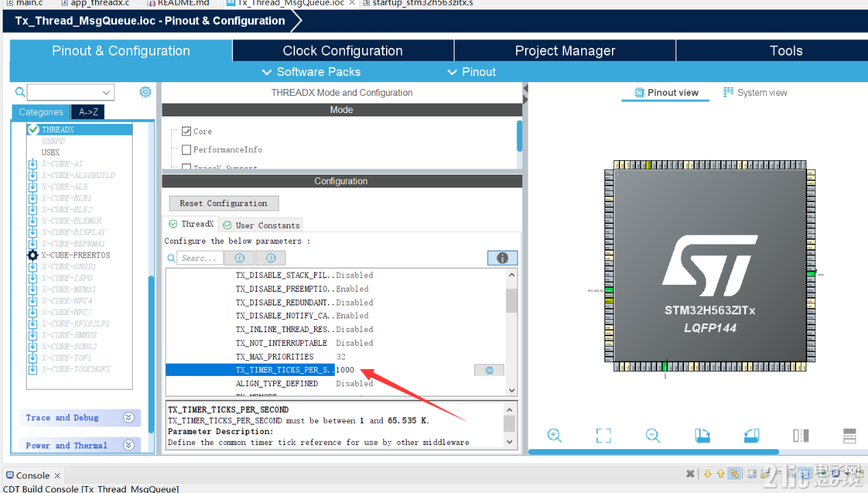The height and width of the screenshot is (493, 868).
Task: Open startup_stm32h563zitx.s editor tab
Action: (x=418, y=3)
